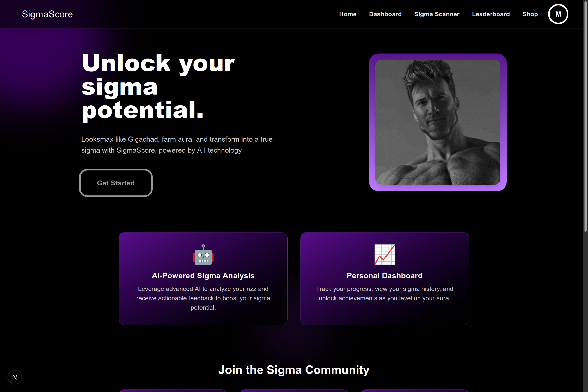Open the M user avatar menu
The width and height of the screenshot is (588, 392).
[558, 14]
